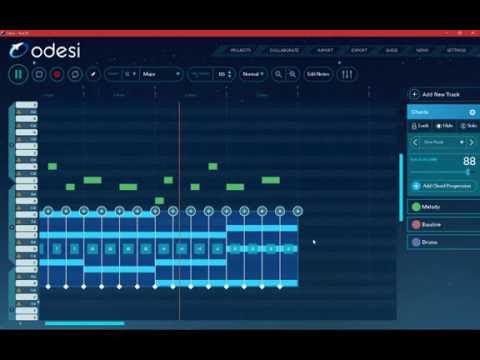This screenshot has width=480, height=360.
Task: Click the horizontal timeline scrollbar
Action: (85, 323)
